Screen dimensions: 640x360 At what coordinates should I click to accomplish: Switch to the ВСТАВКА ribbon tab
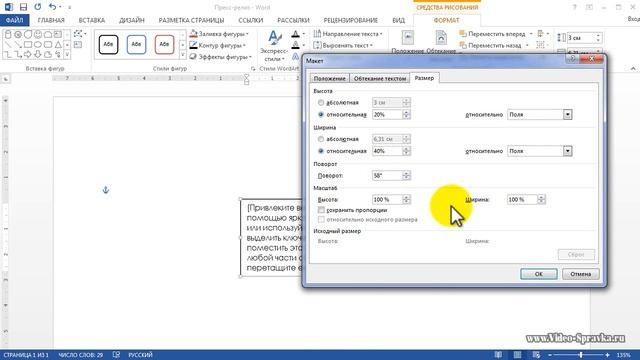(92, 20)
